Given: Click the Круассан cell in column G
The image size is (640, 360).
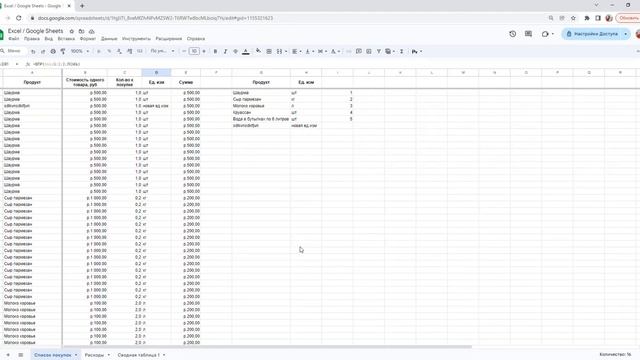Looking at the screenshot, I should 261,112.
